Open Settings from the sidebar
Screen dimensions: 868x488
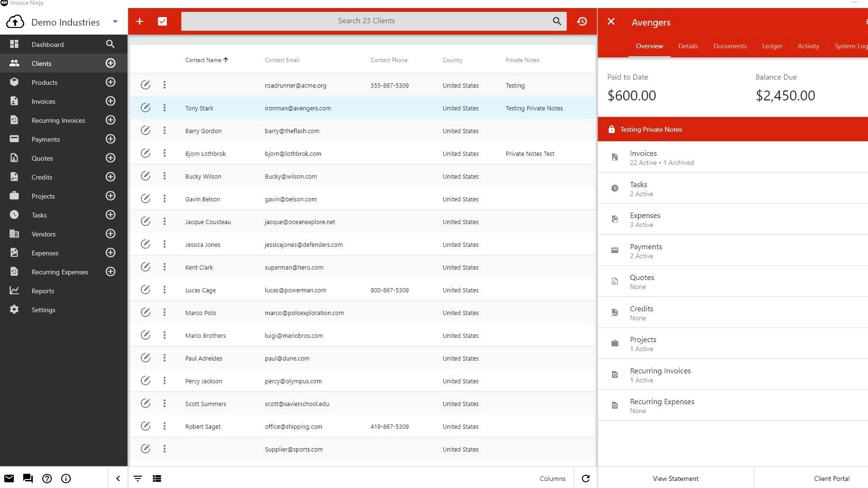(x=43, y=310)
